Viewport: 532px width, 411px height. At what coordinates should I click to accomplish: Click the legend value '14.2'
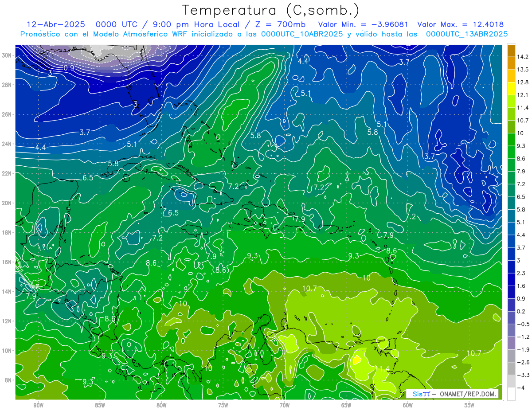[522, 57]
